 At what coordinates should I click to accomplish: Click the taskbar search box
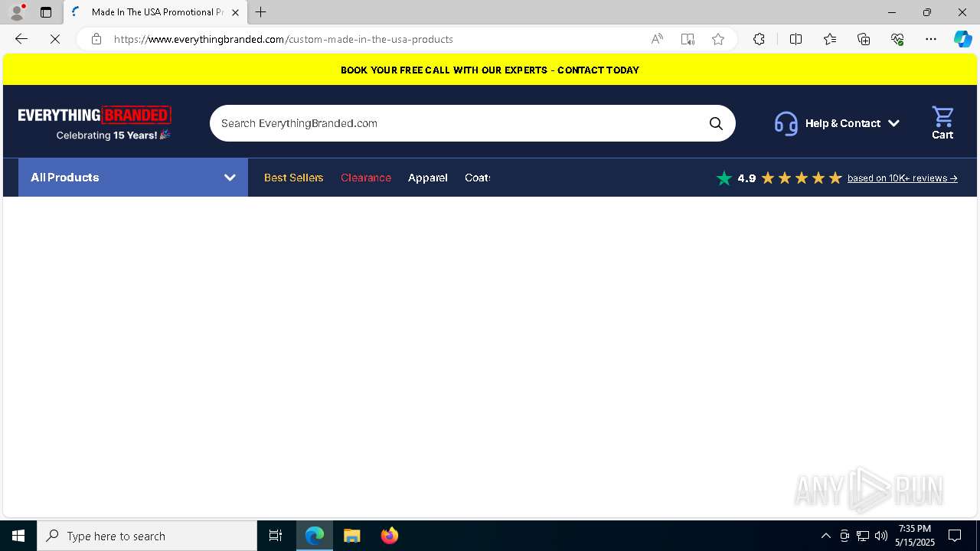[x=147, y=536]
